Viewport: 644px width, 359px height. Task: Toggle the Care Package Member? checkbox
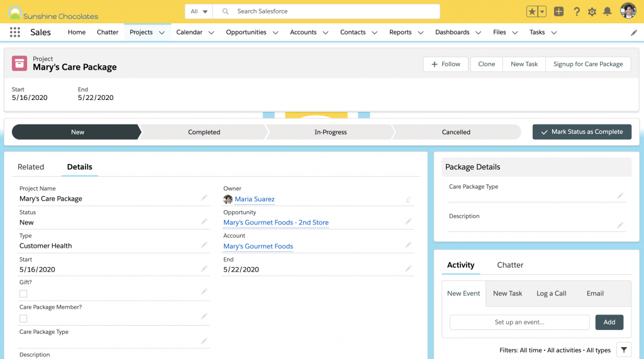pyautogui.click(x=23, y=319)
